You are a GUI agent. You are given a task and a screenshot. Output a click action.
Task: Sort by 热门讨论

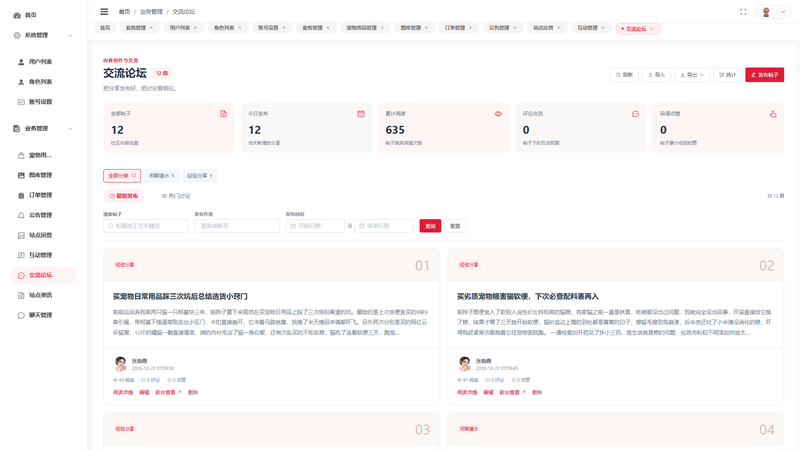(x=176, y=196)
